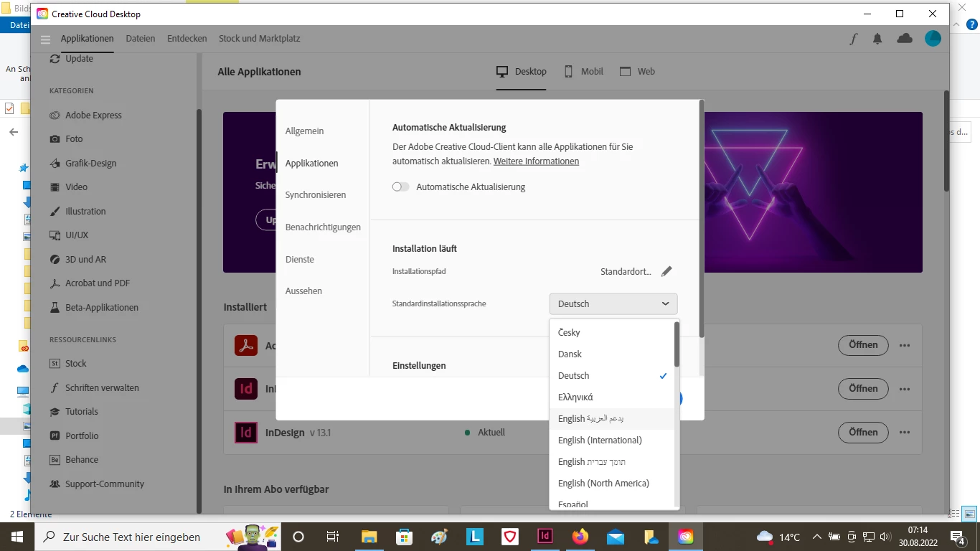This screenshot has height=551, width=980.
Task: Switch to the Mobil view tab
Action: pos(583,72)
